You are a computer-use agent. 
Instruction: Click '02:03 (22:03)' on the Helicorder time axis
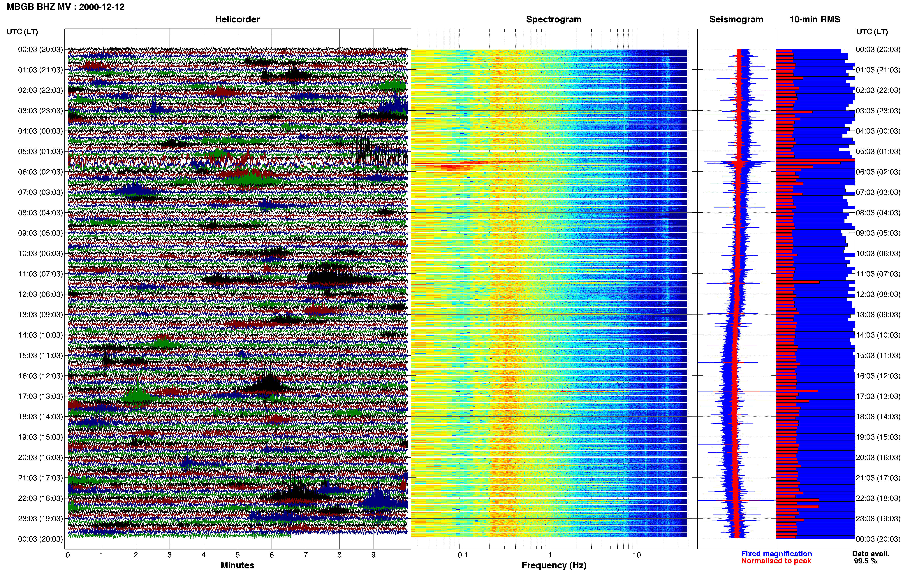[41, 90]
